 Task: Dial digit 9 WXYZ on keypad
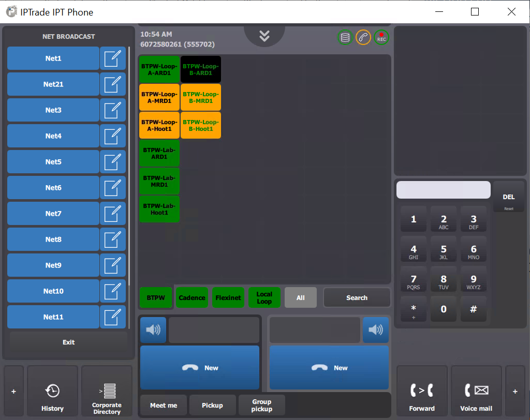(x=474, y=279)
